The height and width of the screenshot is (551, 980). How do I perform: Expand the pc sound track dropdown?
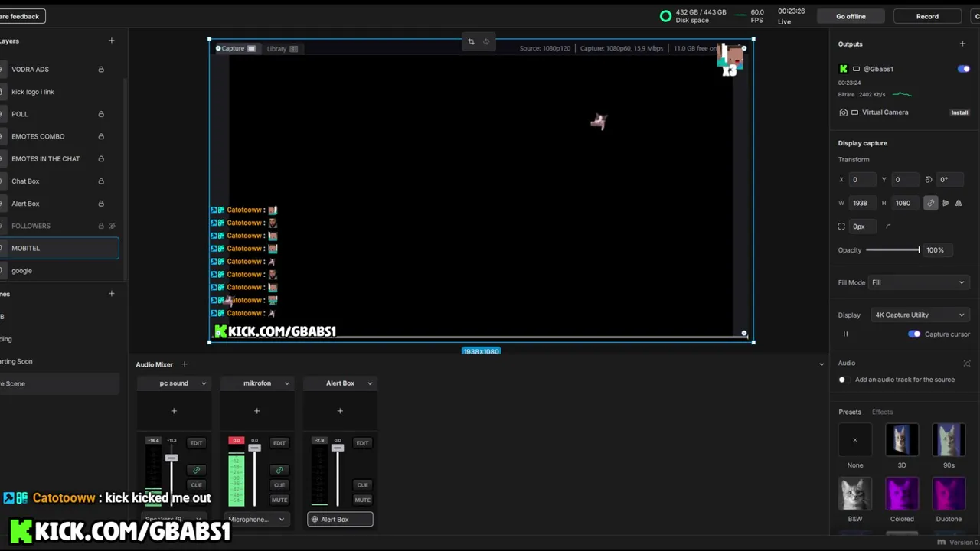point(204,383)
